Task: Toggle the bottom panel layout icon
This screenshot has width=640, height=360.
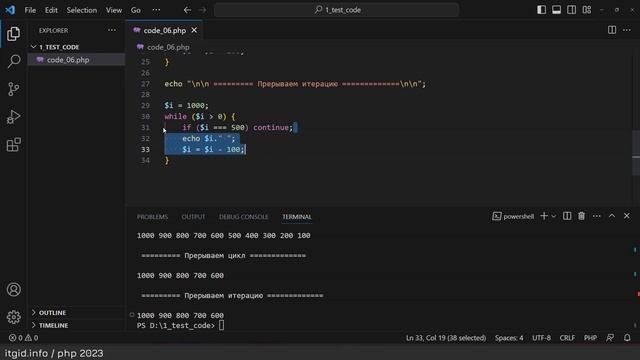Action: 556,9
